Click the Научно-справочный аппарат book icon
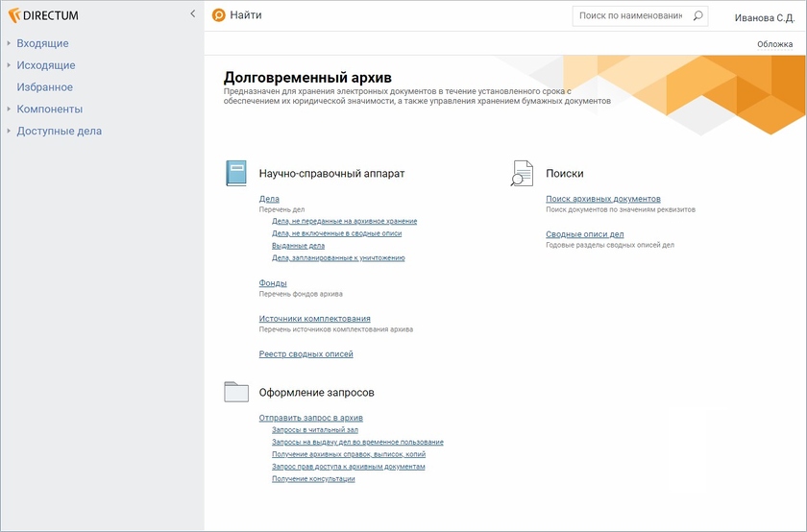The height and width of the screenshot is (532, 807). pos(236,174)
